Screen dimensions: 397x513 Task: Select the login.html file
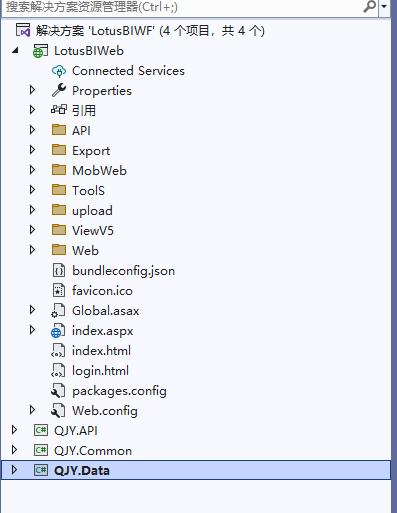[100, 371]
